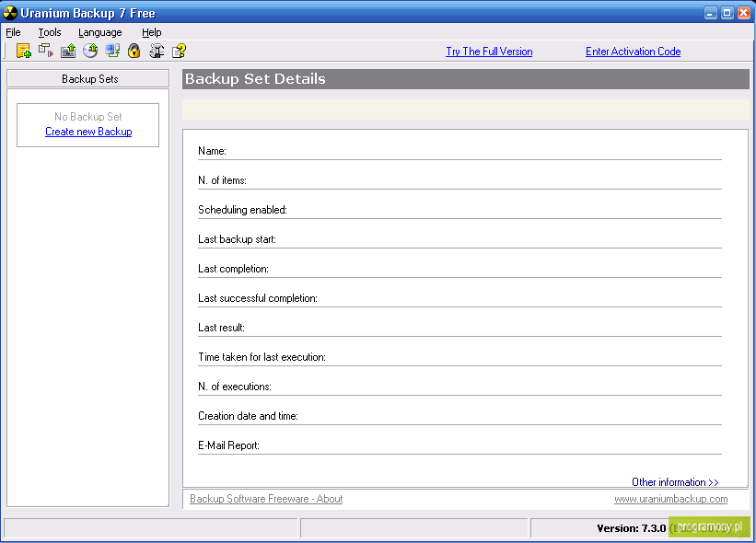Click the 'Creation date and time:' label

(x=249, y=416)
